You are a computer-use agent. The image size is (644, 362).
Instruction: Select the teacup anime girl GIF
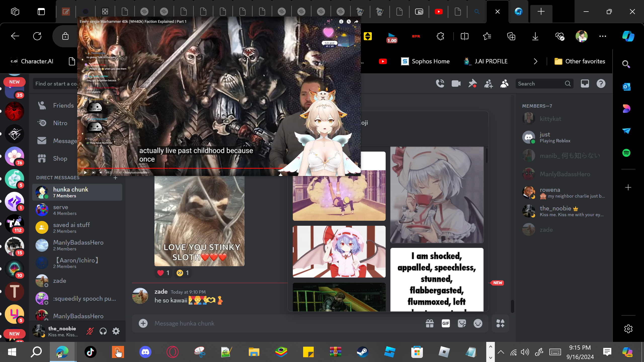[x=437, y=195]
